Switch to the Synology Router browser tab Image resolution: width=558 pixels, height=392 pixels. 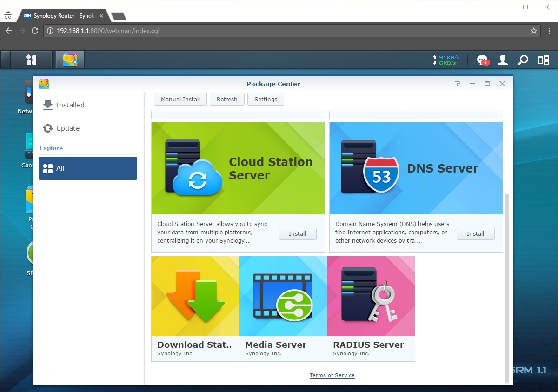63,16
